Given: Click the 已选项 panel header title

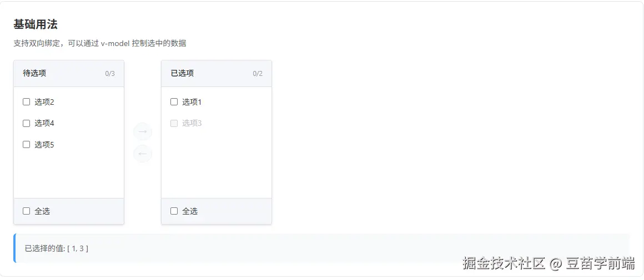Looking at the screenshot, I should tap(182, 73).
